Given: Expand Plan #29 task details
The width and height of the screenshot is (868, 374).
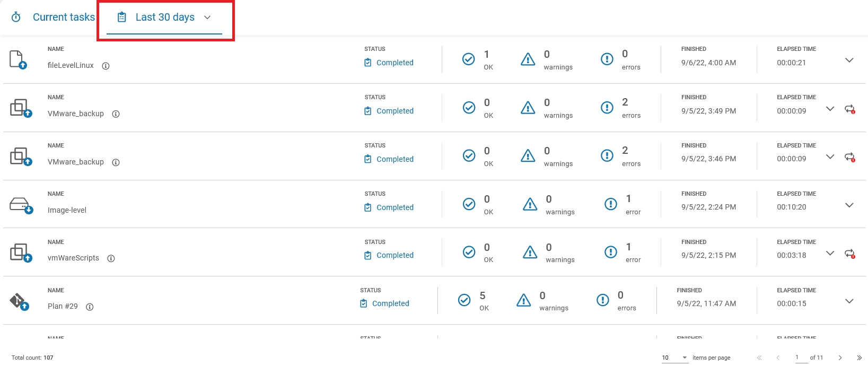Looking at the screenshot, I should click(849, 301).
